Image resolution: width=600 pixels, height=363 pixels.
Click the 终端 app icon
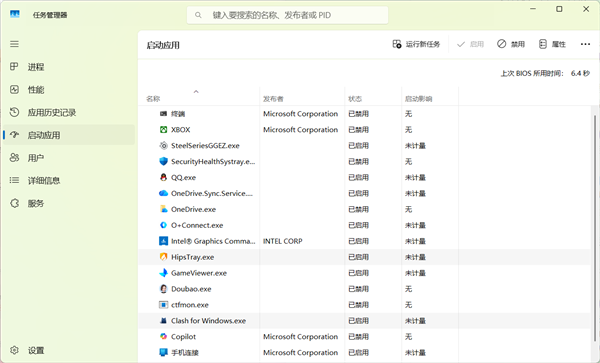point(163,114)
